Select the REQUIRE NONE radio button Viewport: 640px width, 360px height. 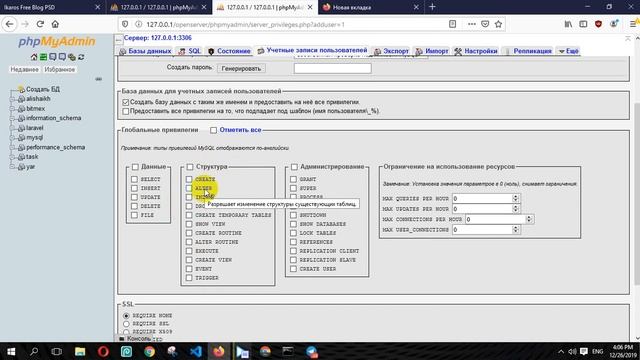(126, 316)
